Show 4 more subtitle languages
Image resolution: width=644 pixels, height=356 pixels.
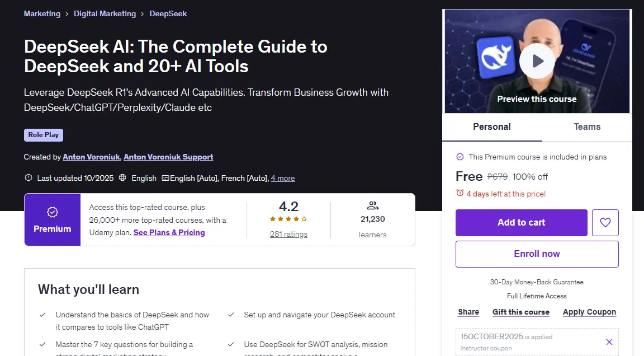point(282,178)
